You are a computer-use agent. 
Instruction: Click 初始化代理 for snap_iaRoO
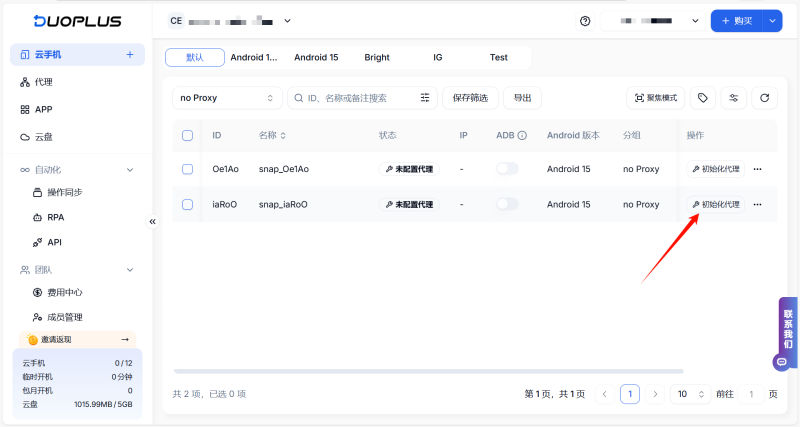click(x=715, y=204)
